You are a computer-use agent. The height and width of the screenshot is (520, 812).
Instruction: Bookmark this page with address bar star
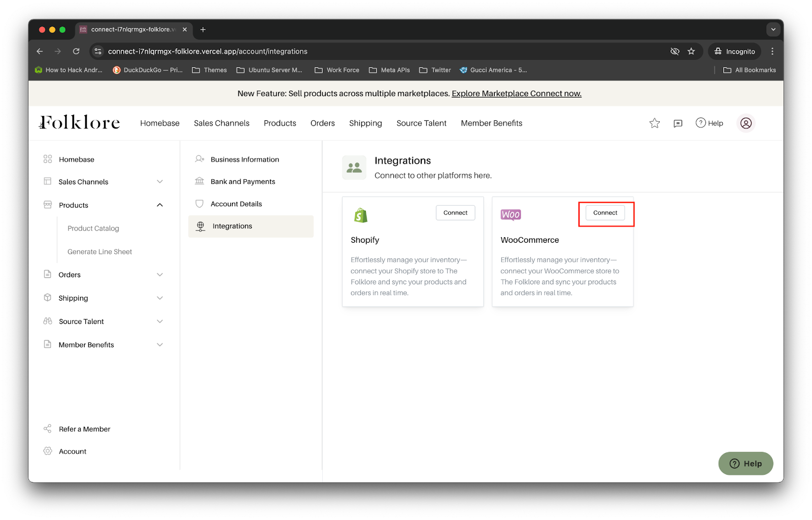pyautogui.click(x=691, y=51)
